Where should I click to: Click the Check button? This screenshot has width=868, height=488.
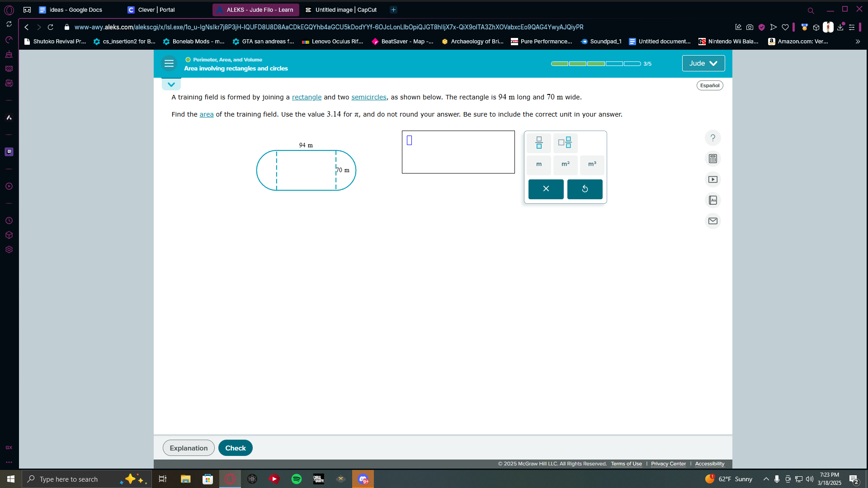tap(235, 448)
